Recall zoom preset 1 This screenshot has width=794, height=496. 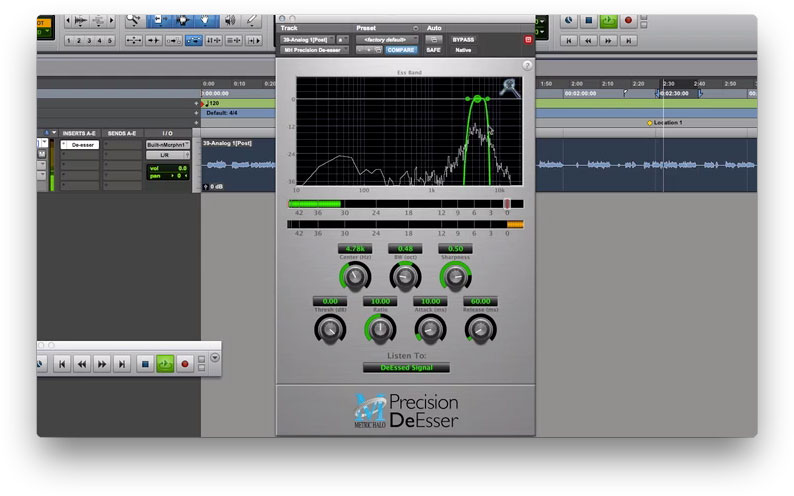pos(69,40)
